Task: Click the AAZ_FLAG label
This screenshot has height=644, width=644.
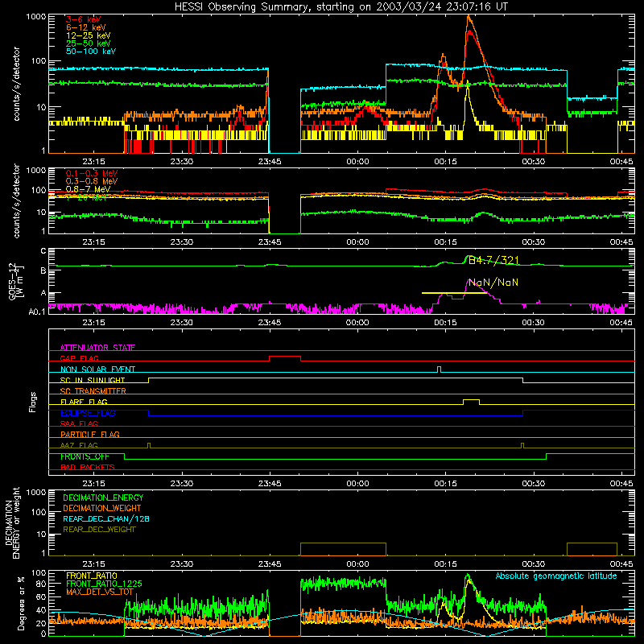Action: [x=79, y=445]
